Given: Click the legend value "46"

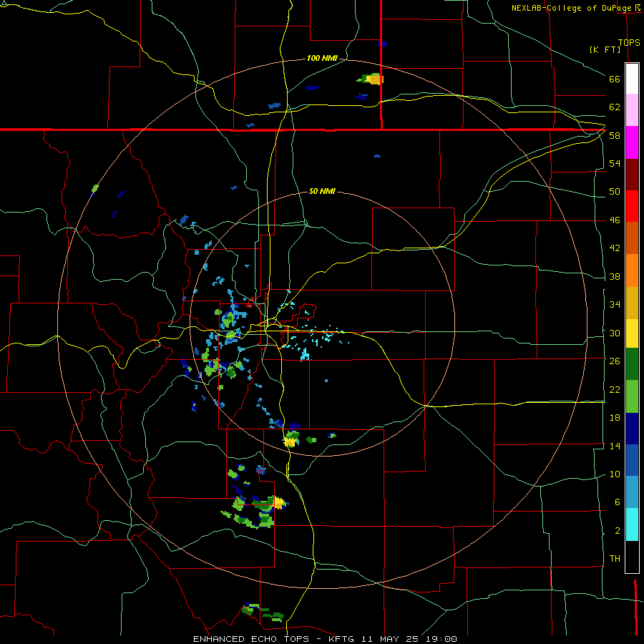Looking at the screenshot, I should (x=615, y=220).
